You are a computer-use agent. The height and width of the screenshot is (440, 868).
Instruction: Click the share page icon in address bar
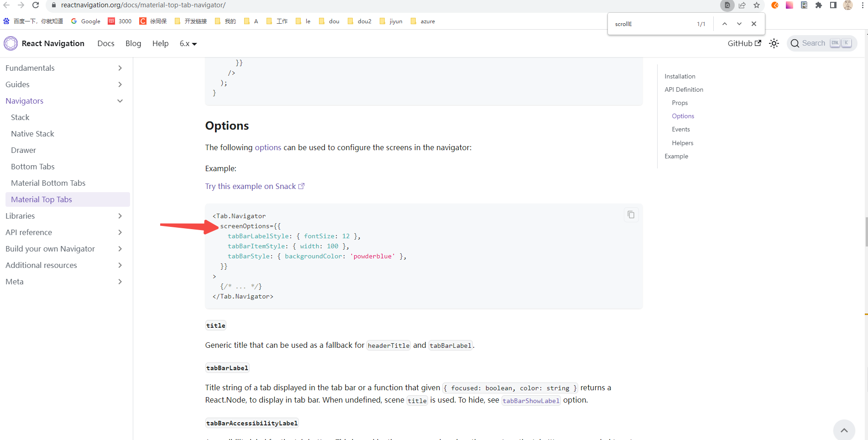click(742, 5)
